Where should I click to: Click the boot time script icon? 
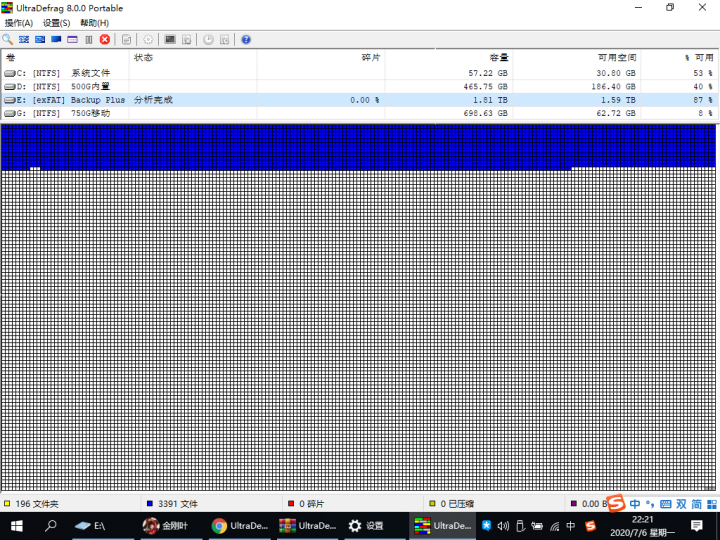coord(186,39)
